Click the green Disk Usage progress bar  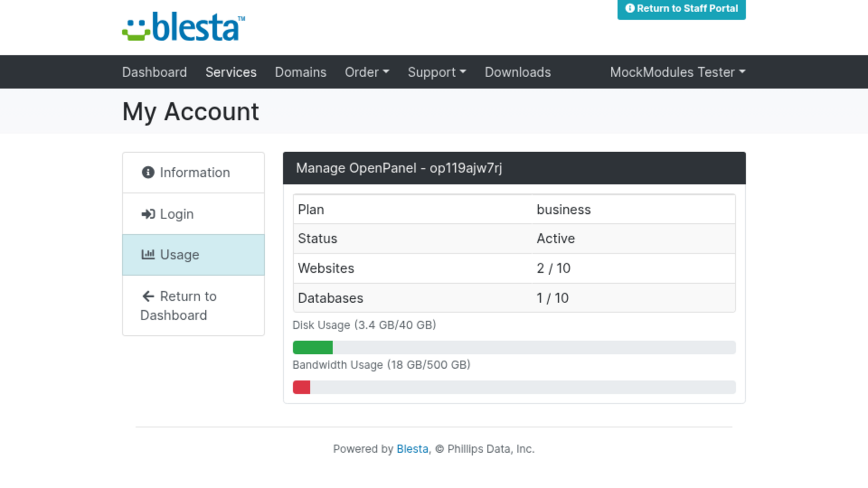coord(313,347)
